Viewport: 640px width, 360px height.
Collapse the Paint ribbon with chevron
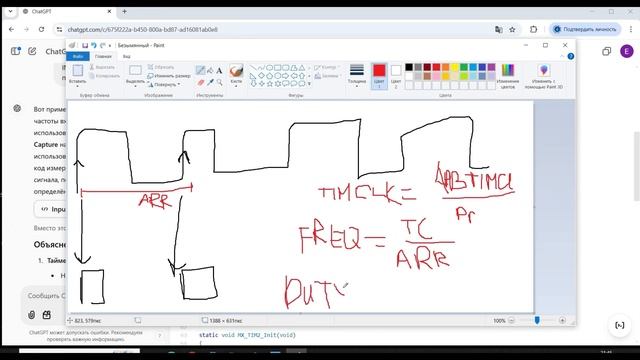[562, 56]
